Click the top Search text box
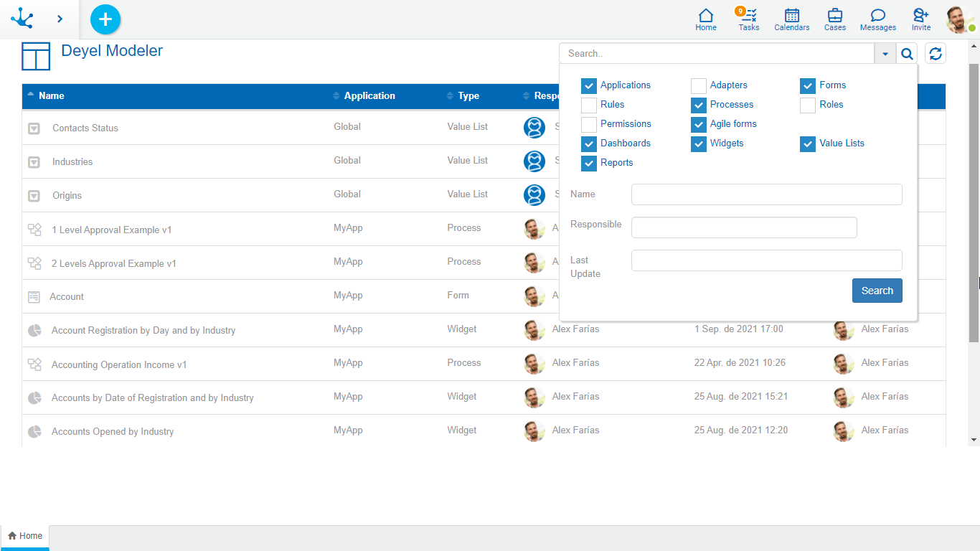 717,54
